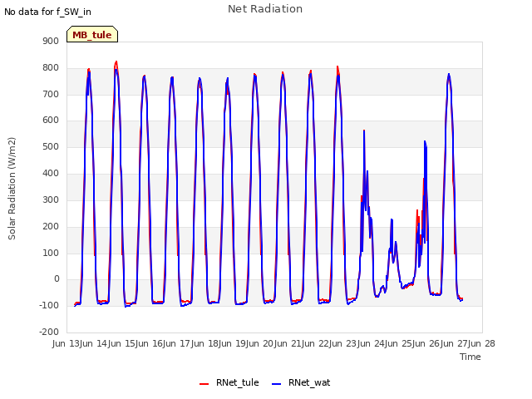532x399 pixels.
Task: Select the RNet_tule legend entry
Action: tap(229, 382)
